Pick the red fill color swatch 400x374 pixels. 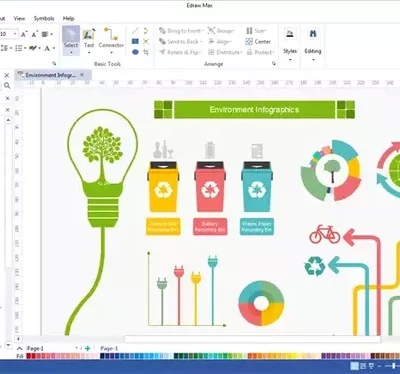point(29,356)
